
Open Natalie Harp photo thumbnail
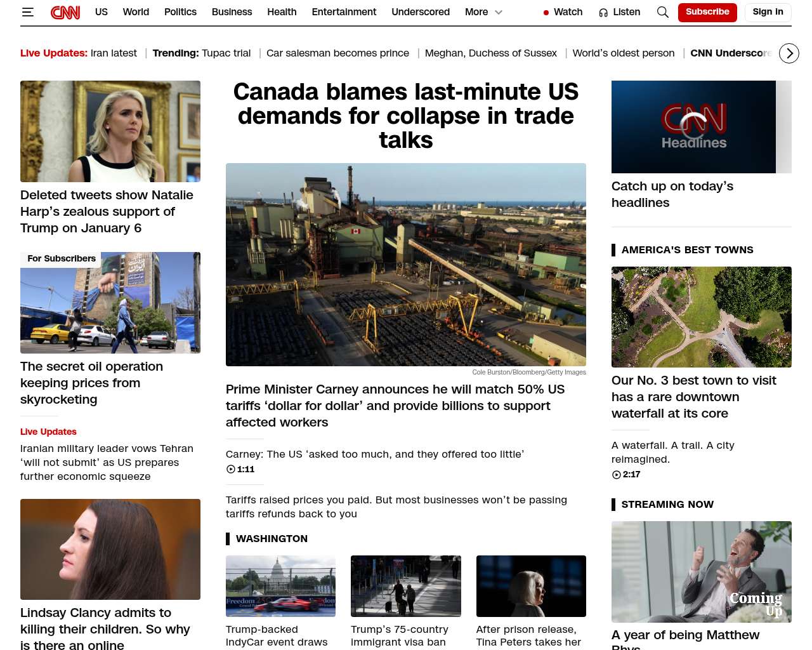(110, 131)
